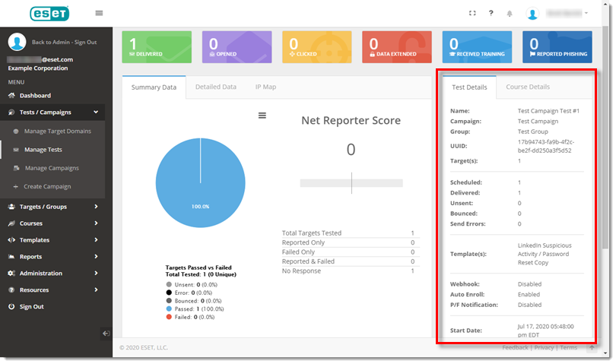Image resolution: width=616 pixels, height=364 pixels.
Task: Click the Targets / Groups people icon
Action: coord(11,207)
